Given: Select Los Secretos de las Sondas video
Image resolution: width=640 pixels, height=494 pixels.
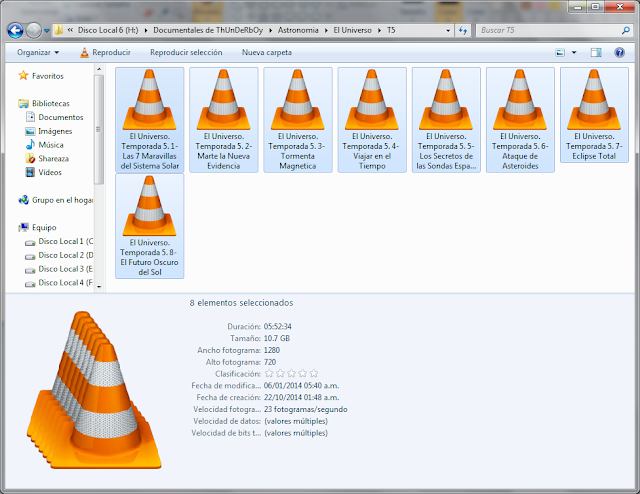Looking at the screenshot, I should tap(446, 120).
